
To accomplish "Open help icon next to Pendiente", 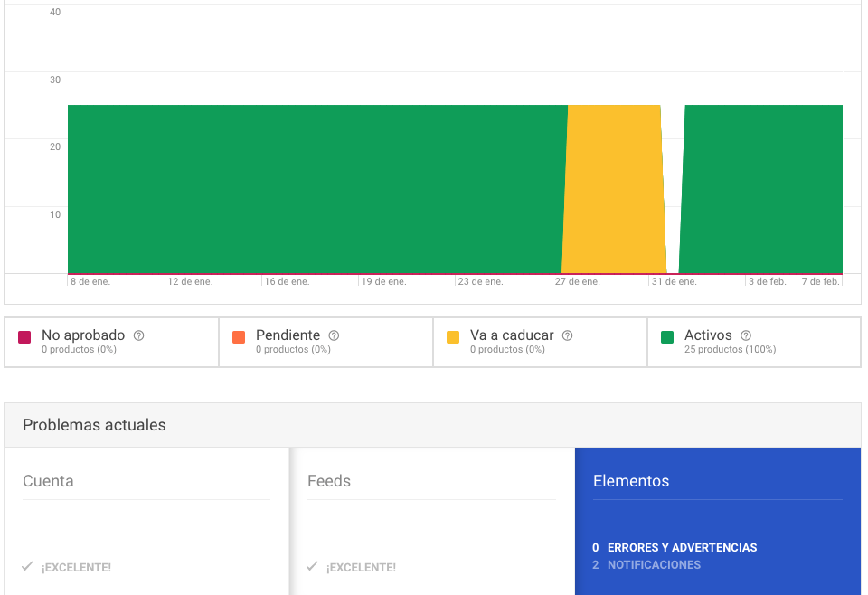I will (x=334, y=335).
